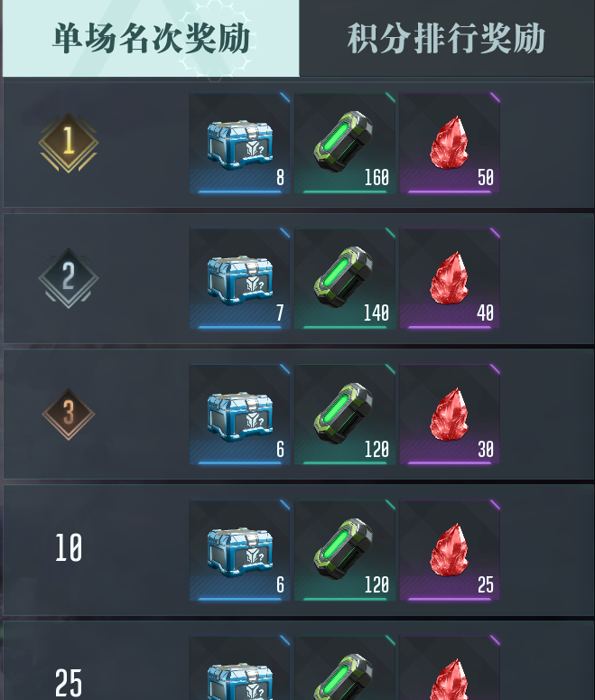Click the bronze rank 3 badge
This screenshot has width=595, height=700.
click(69, 414)
